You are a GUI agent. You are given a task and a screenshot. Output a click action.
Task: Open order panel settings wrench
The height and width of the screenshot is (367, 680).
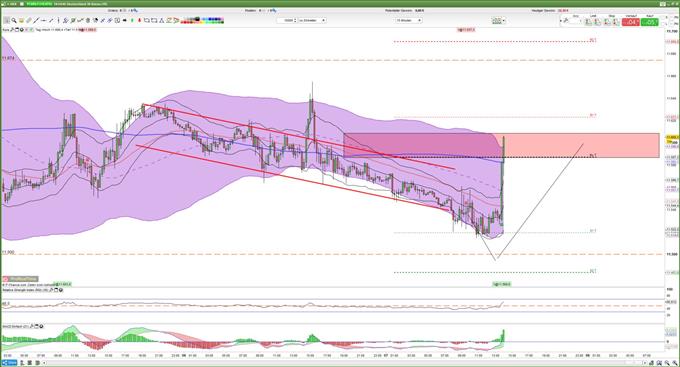point(566,21)
